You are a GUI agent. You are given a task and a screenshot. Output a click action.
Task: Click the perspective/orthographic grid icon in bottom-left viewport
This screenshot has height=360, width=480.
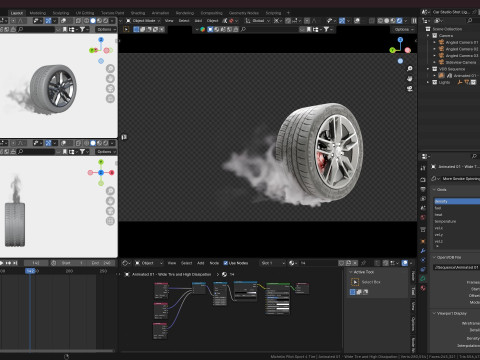[x=110, y=221]
